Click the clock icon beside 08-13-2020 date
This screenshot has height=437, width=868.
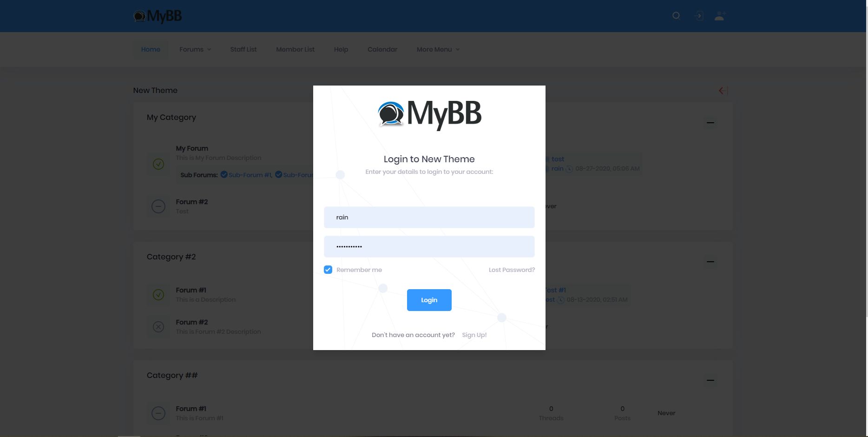(561, 300)
